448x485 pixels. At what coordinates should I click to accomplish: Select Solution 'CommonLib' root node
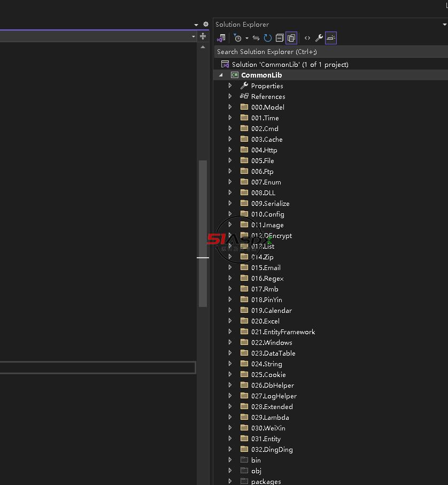290,64
